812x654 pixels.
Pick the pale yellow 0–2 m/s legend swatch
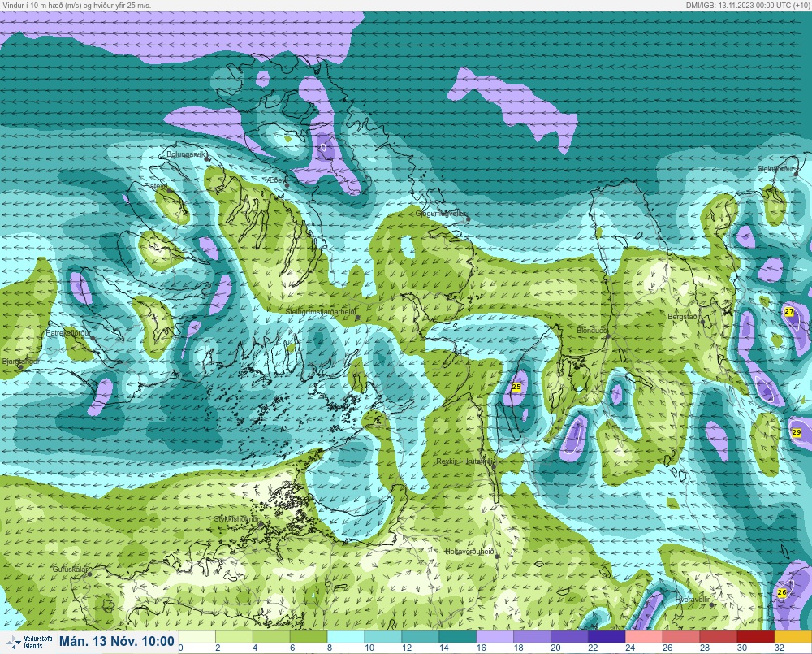(x=197, y=636)
